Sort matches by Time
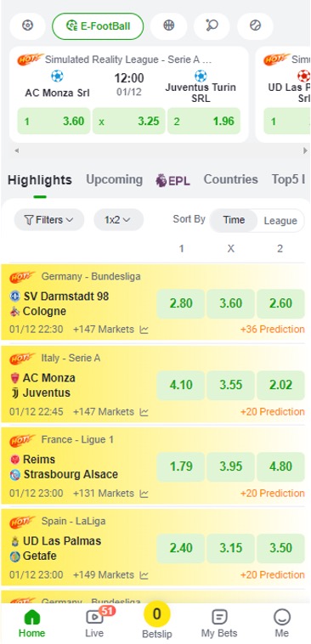 pos(234,220)
